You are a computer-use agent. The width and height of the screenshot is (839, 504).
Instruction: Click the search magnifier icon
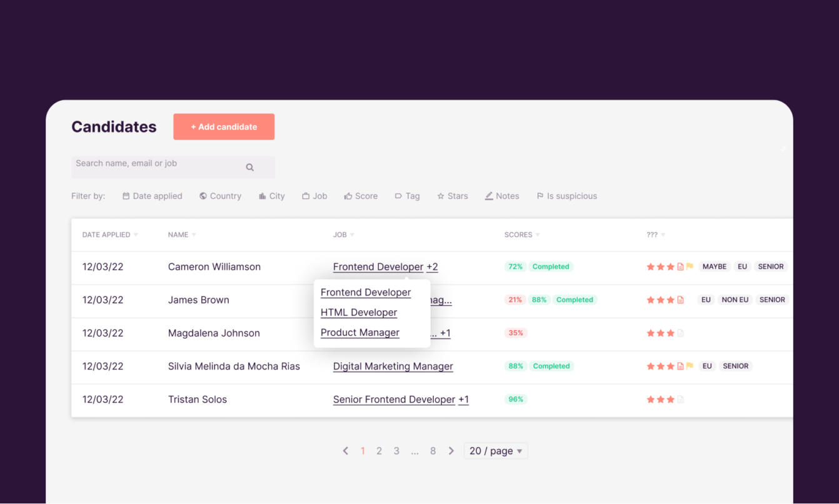[249, 167]
